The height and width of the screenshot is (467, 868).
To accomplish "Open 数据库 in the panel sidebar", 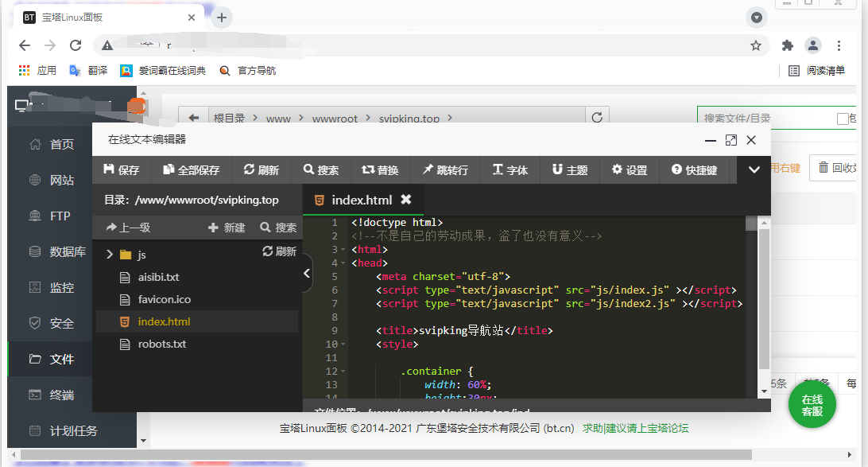I will click(68, 252).
